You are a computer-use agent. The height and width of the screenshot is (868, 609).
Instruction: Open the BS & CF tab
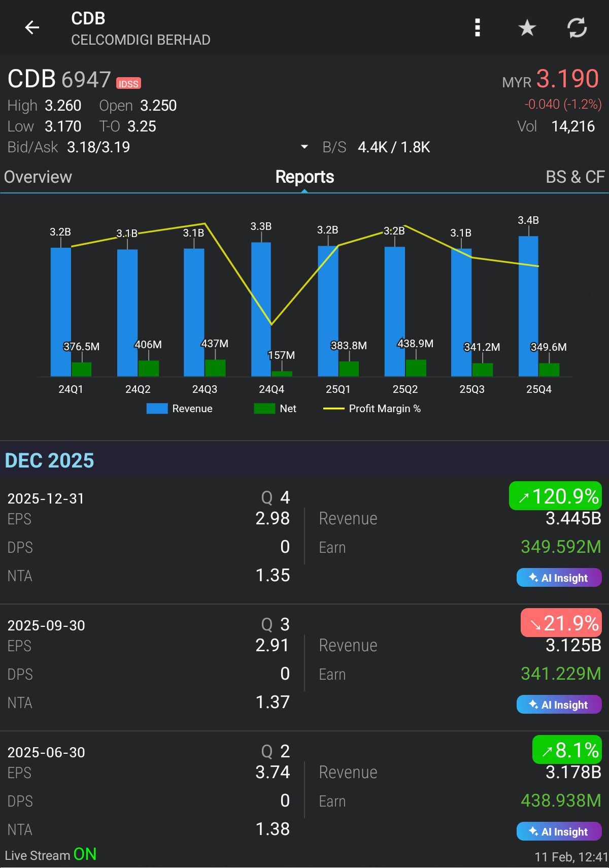click(x=575, y=177)
